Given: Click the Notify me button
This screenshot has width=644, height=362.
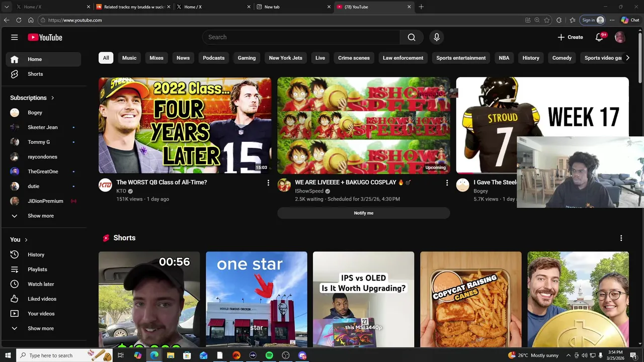Looking at the screenshot, I should pos(363,213).
